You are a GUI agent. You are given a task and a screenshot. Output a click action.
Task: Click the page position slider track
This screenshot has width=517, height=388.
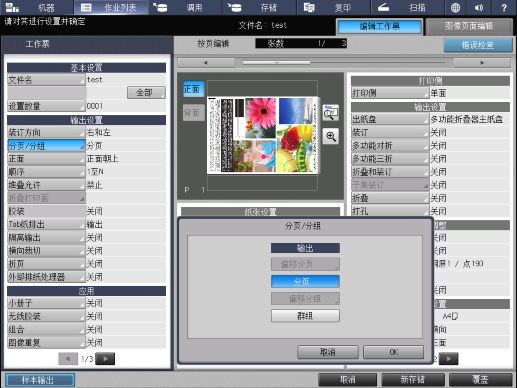coord(344,62)
